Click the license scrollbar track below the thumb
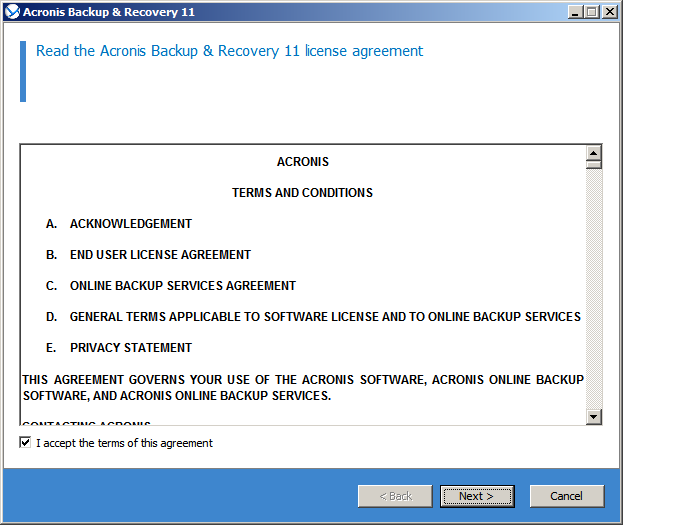The image size is (691, 525). 594,289
